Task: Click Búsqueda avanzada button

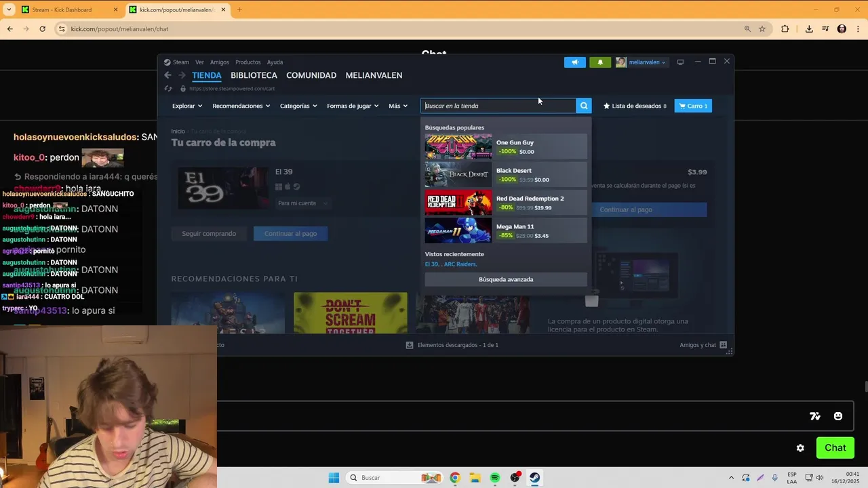Action: pos(506,279)
